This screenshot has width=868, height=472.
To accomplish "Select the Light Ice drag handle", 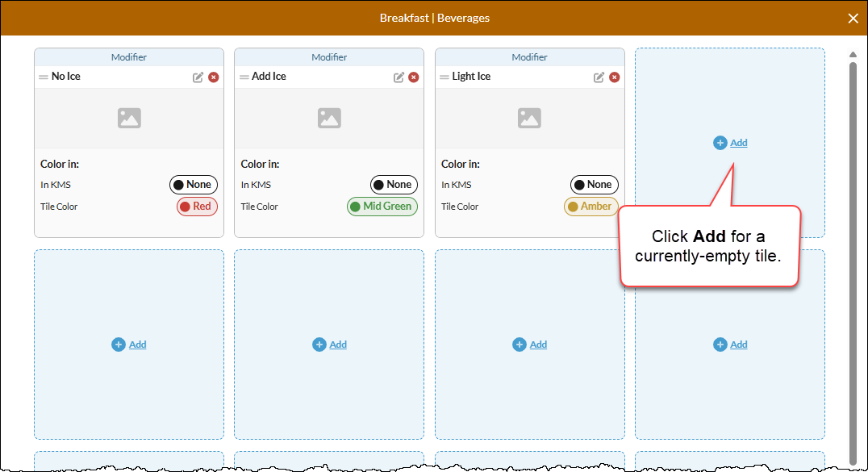I will [x=444, y=77].
